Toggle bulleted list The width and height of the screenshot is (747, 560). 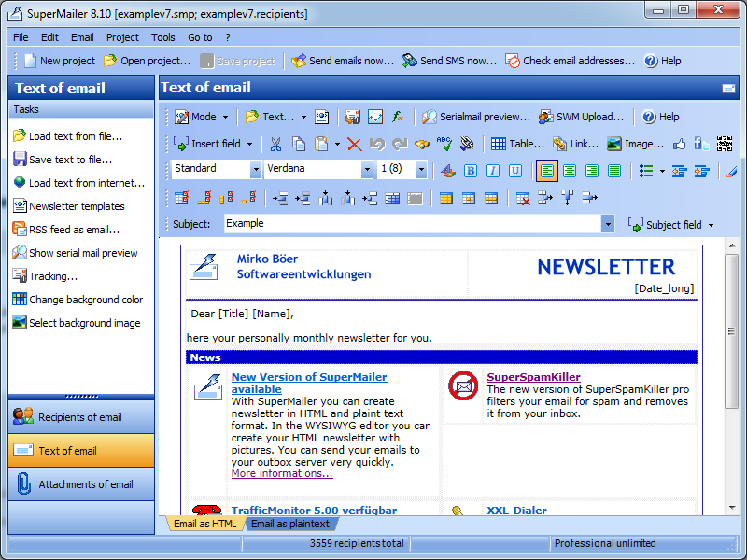click(x=646, y=171)
